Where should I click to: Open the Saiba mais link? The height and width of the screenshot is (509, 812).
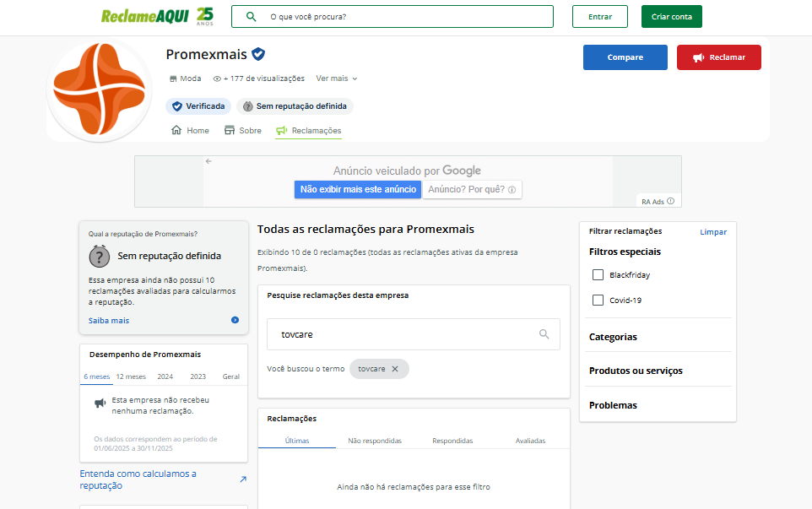pyautogui.click(x=108, y=320)
